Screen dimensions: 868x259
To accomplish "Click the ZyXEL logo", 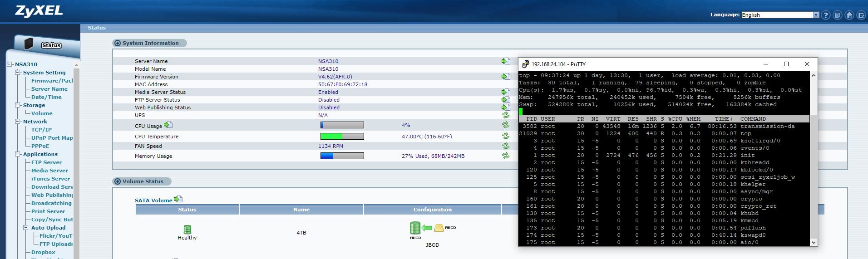I will (x=39, y=11).
